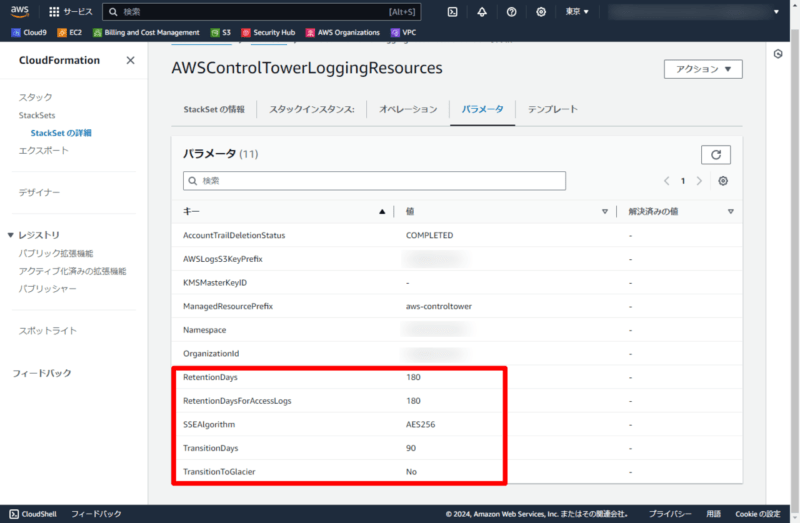Select the AccountTrailDeletionStatus key cell

(x=234, y=235)
